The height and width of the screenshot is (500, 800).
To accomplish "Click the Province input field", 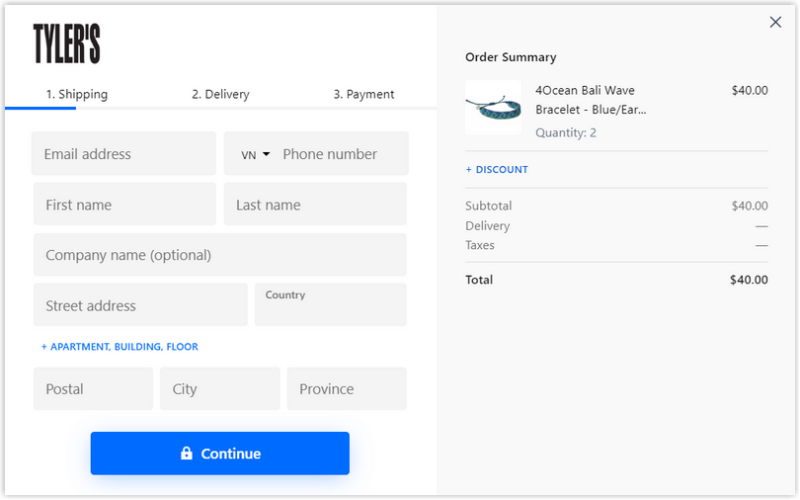I will pos(346,389).
